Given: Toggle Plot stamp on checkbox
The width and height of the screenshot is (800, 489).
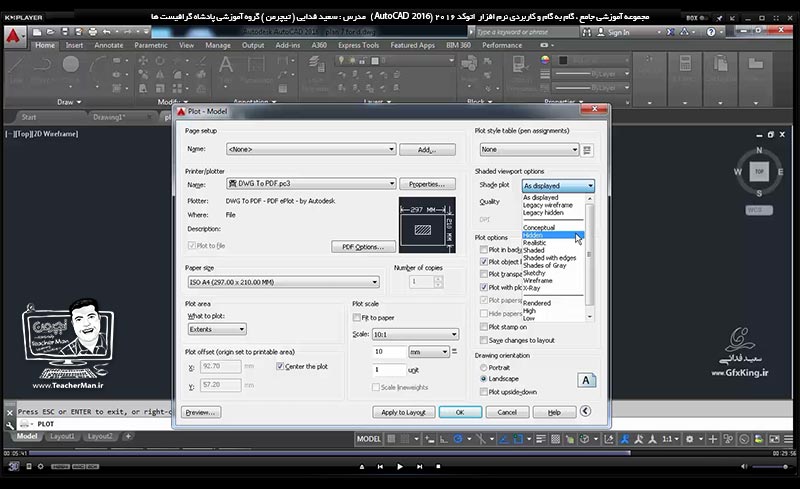Looking at the screenshot, I should point(484,327).
